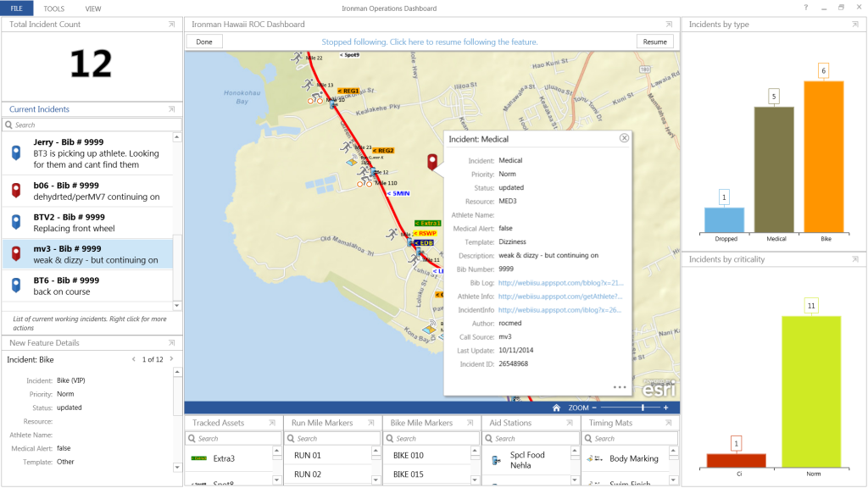The width and height of the screenshot is (868, 488).
Task: Click the Run Mile Markers search field
Action: pyautogui.click(x=332, y=439)
